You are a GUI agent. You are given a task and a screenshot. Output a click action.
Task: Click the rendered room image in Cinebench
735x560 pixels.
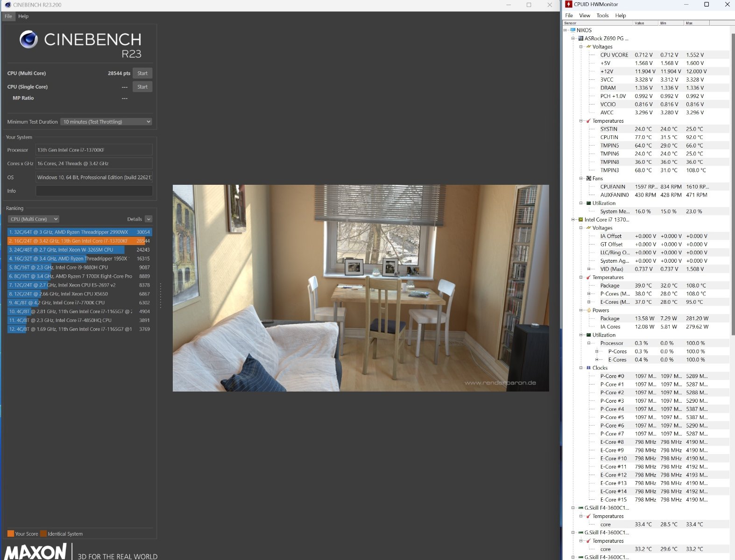(x=360, y=288)
